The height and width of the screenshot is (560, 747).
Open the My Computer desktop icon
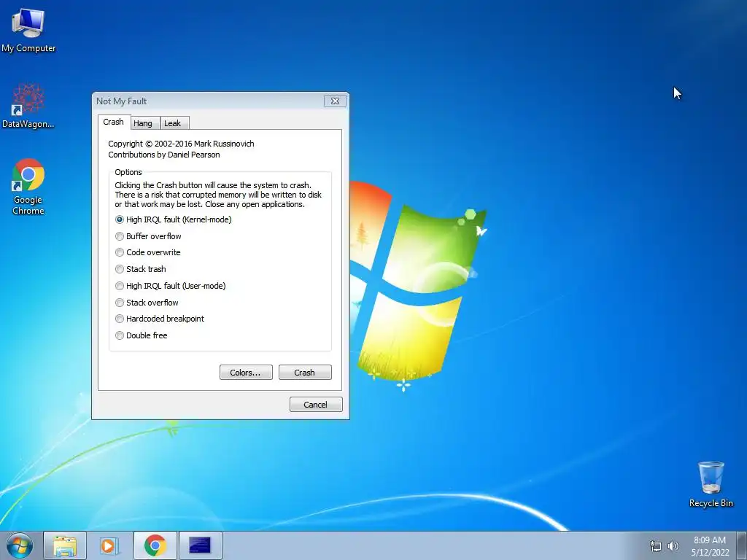coord(28,31)
